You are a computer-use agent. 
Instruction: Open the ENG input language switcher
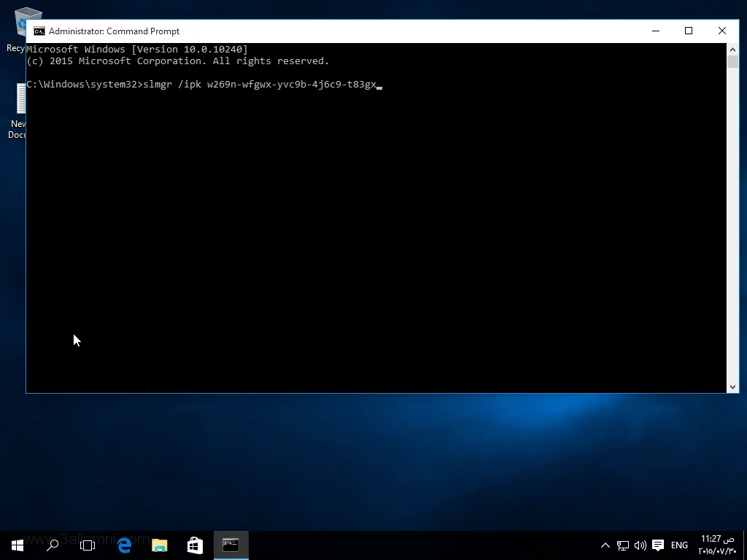pos(679,545)
